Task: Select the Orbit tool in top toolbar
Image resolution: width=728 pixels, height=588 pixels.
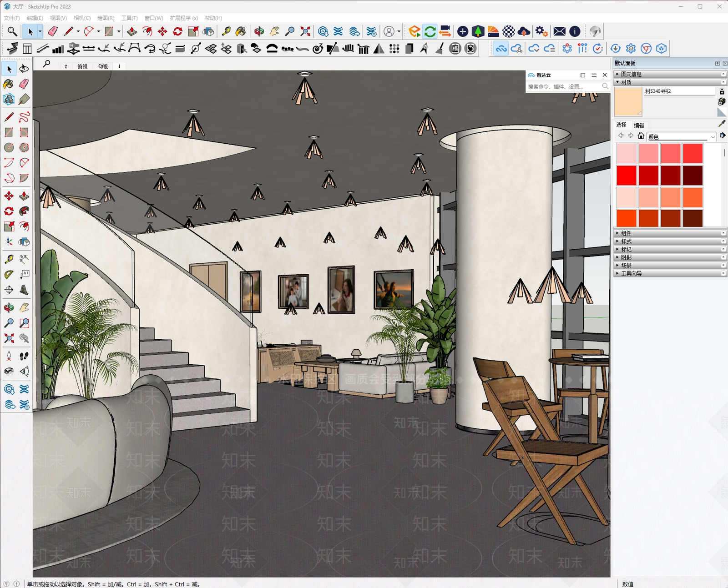Action: (x=259, y=31)
